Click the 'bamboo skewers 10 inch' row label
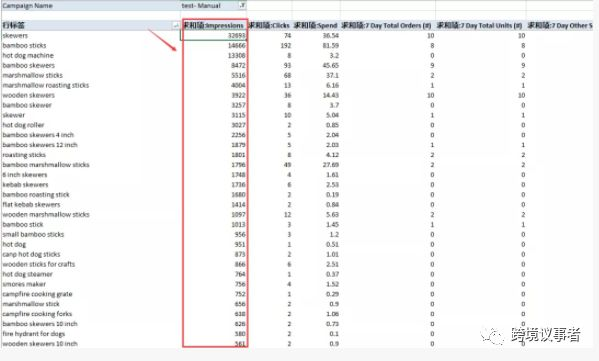 (x=40, y=324)
